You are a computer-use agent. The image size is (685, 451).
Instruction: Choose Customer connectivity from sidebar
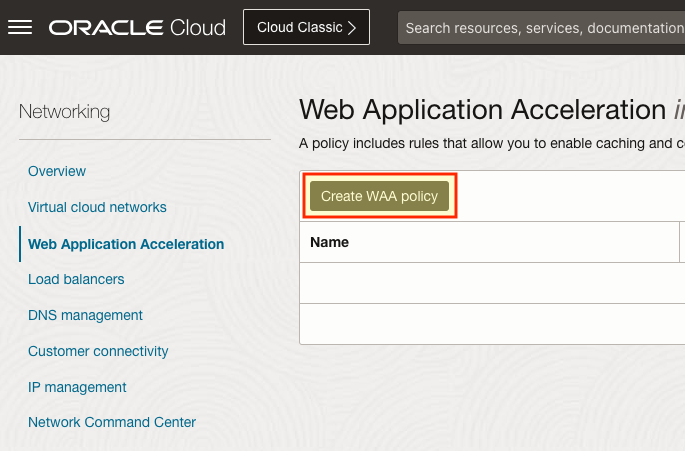pyautogui.click(x=98, y=351)
